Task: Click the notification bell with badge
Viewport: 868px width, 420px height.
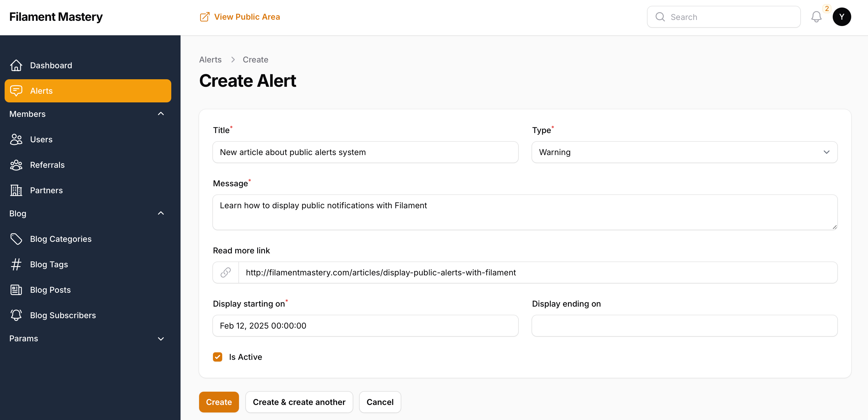Action: (816, 16)
